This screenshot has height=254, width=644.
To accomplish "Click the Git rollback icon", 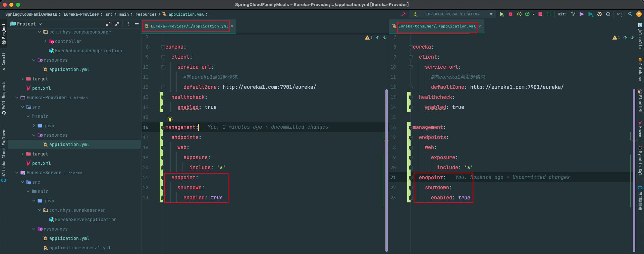I will click(608, 14).
